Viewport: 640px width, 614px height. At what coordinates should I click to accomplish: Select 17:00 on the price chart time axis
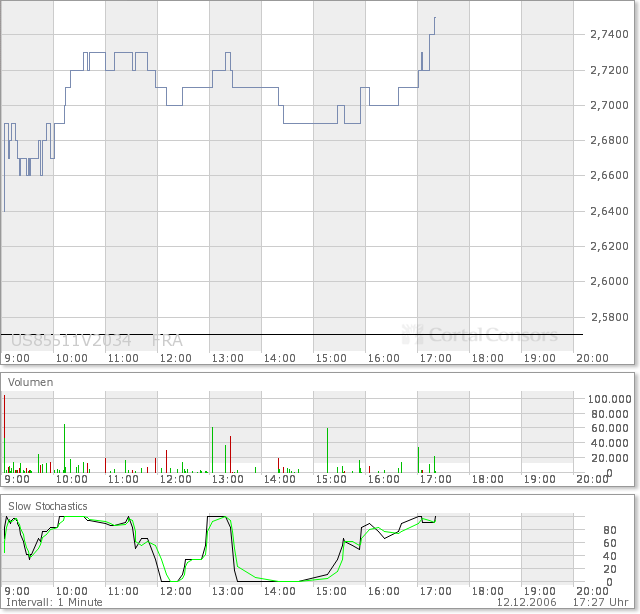pyautogui.click(x=436, y=358)
